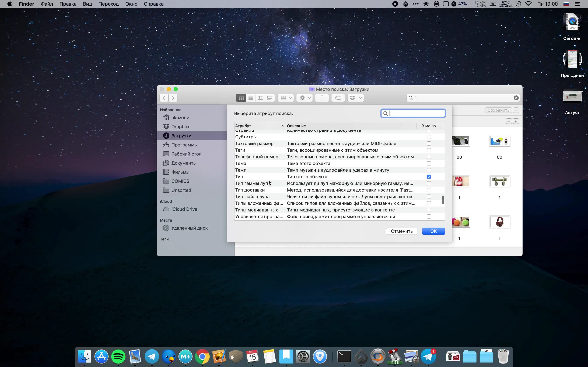Image resolution: width=588 pixels, height=367 pixels.
Task: Click the search input field
Action: (x=413, y=113)
